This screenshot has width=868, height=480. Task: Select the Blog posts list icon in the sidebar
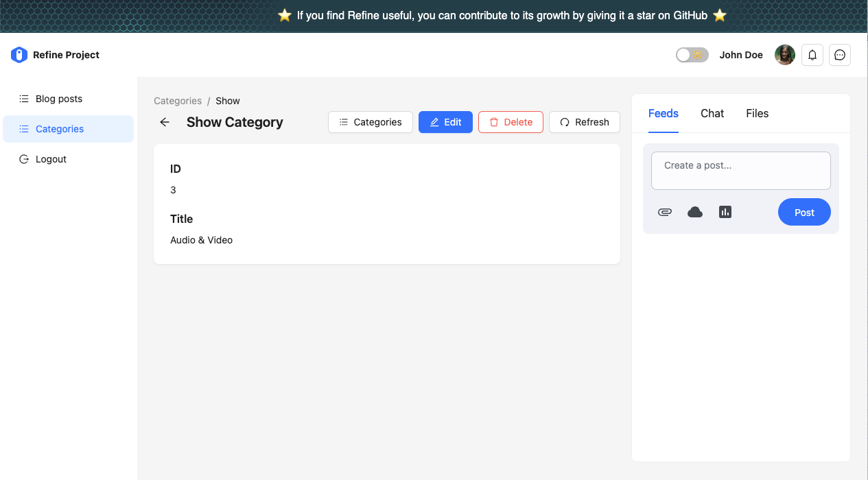23,99
